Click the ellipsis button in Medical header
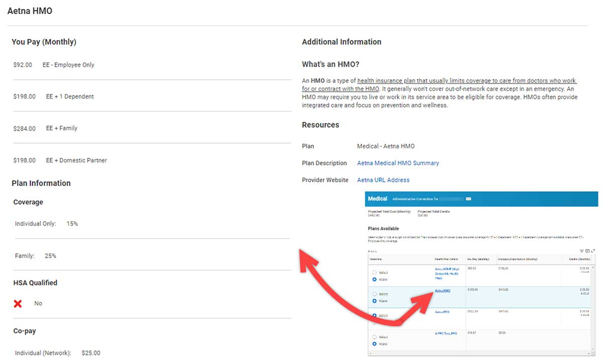The height and width of the screenshot is (364, 603). point(468,199)
